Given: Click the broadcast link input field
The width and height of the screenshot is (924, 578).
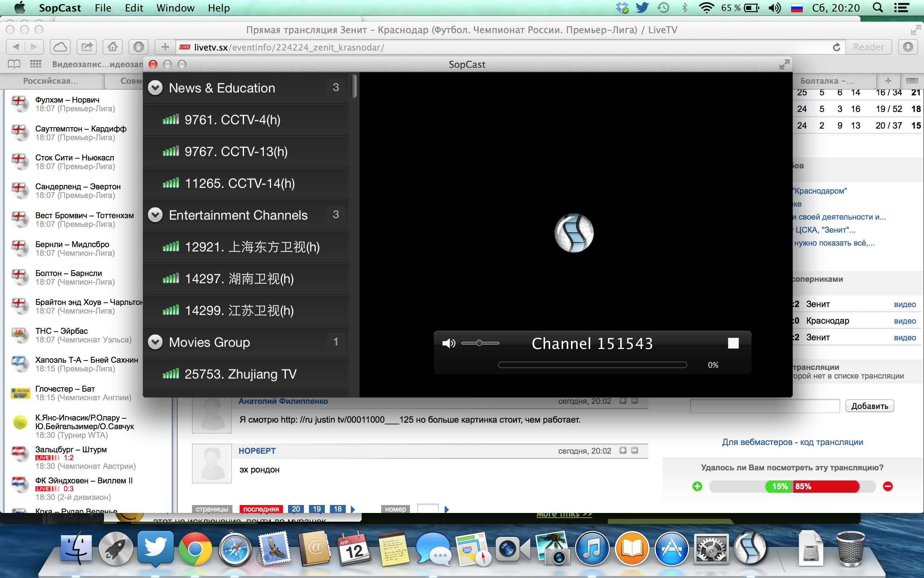Looking at the screenshot, I should tap(765, 406).
